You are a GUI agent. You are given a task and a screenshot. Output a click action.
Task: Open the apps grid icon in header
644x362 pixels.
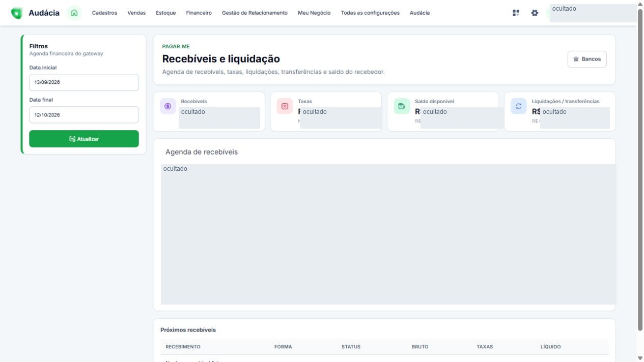(x=516, y=13)
